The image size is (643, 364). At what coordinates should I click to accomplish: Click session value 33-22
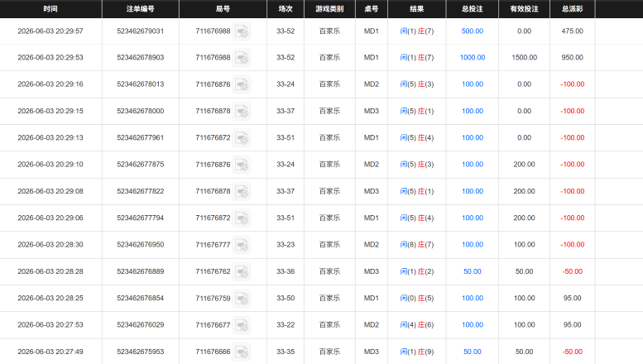coord(286,324)
